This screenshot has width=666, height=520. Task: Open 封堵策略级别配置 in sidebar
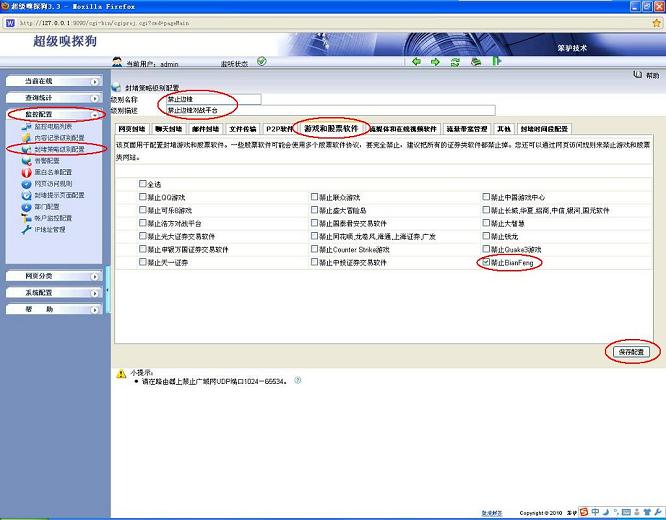pyautogui.click(x=59, y=149)
